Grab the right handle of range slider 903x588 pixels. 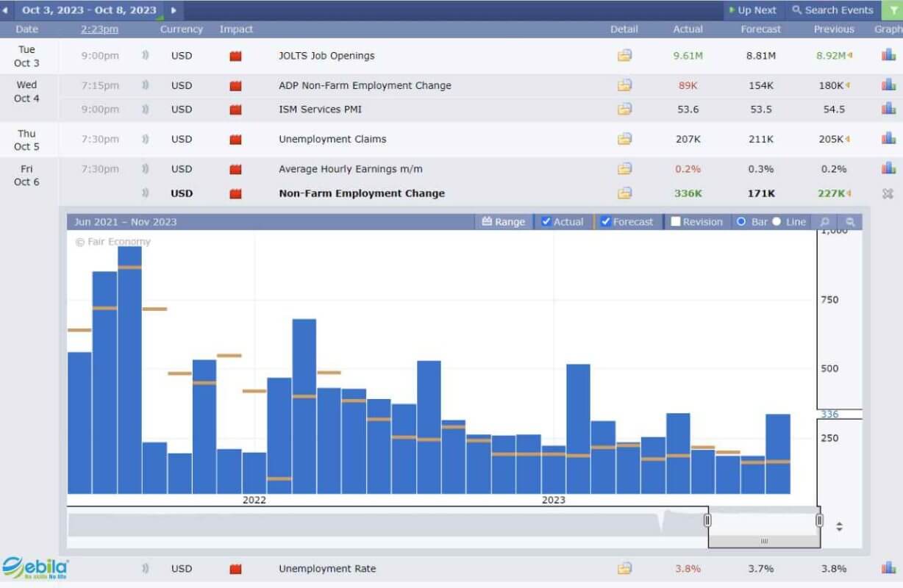pyautogui.click(x=819, y=520)
